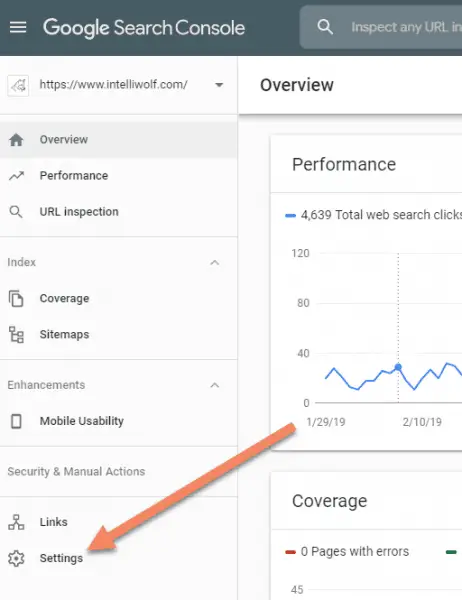This screenshot has width=462, height=600.
Task: Click the Index section heading
Action: point(21,262)
